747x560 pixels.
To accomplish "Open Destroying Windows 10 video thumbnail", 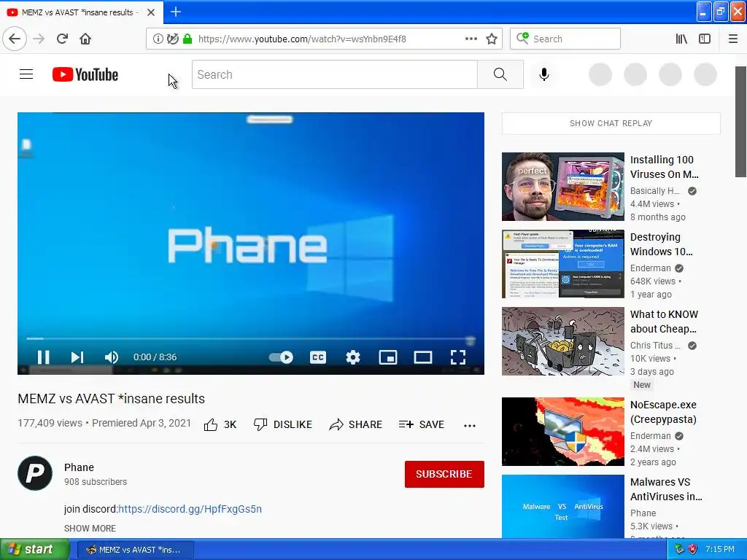I will point(562,264).
